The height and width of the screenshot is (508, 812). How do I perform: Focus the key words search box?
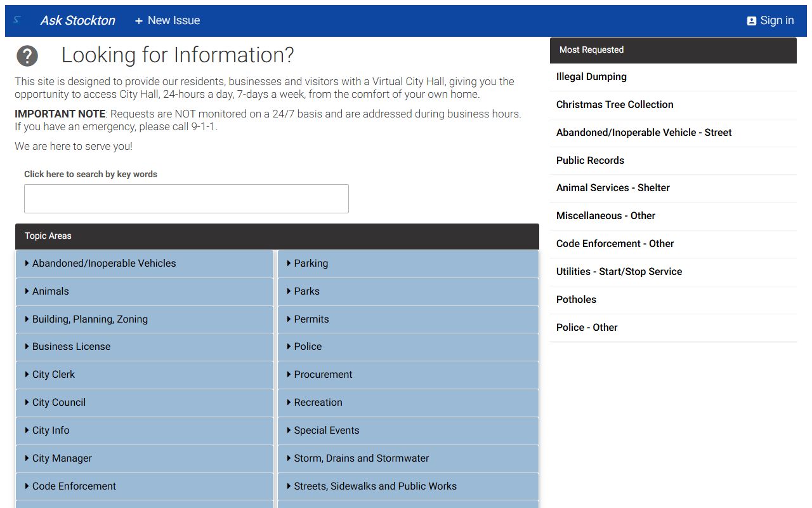pyautogui.click(x=187, y=199)
